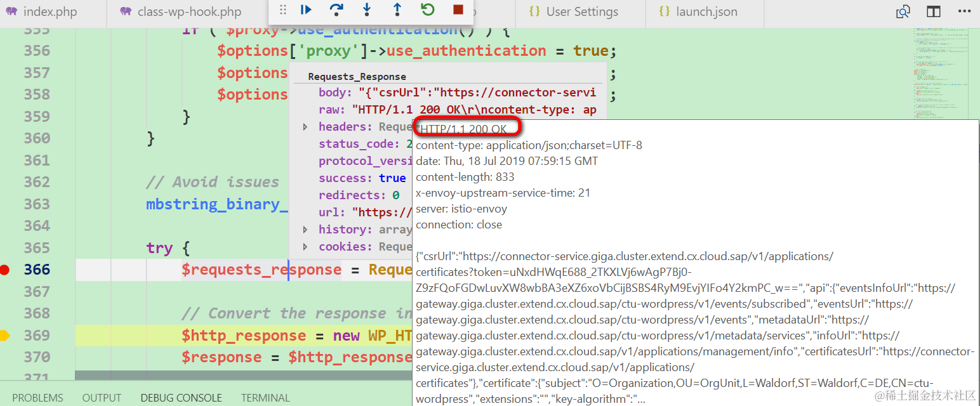Screen dimensions: 980x406
Task: Click use_authentication on line 356
Action: [467, 51]
